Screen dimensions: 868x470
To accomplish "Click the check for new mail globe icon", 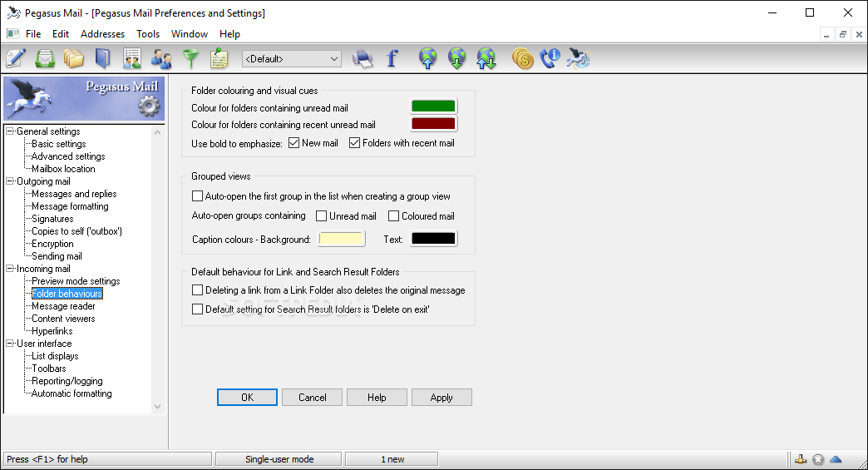I will pos(456,58).
